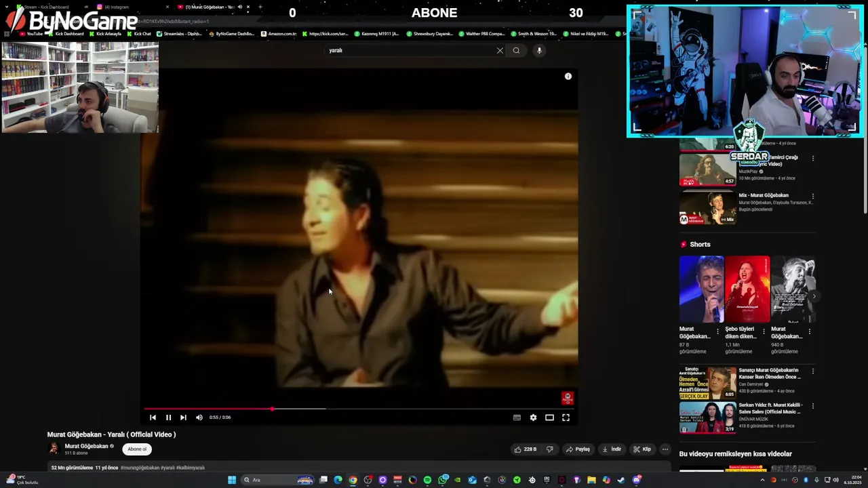Open 'Serkan Yıldız ft. Murat Kekilli' video
Viewport: 868px width, 488px height.
[x=707, y=418]
